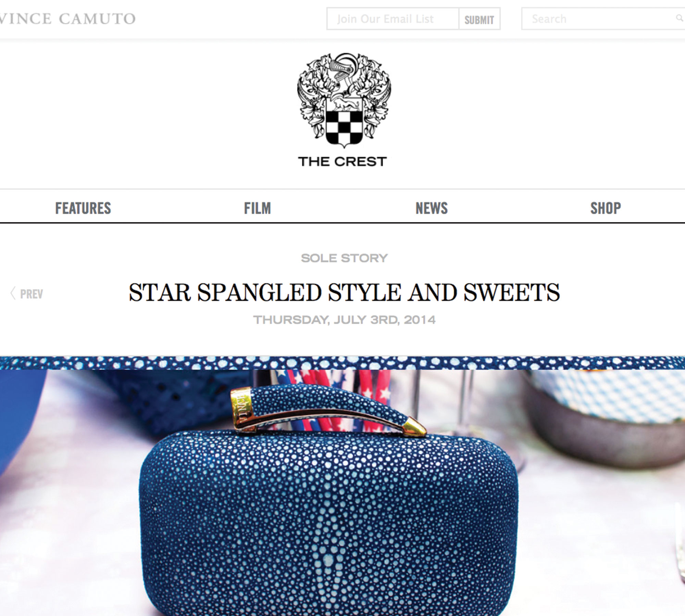Click the Thursday, July 3rd, 2014 date
Viewport: 685px width, 616px height.
click(344, 320)
